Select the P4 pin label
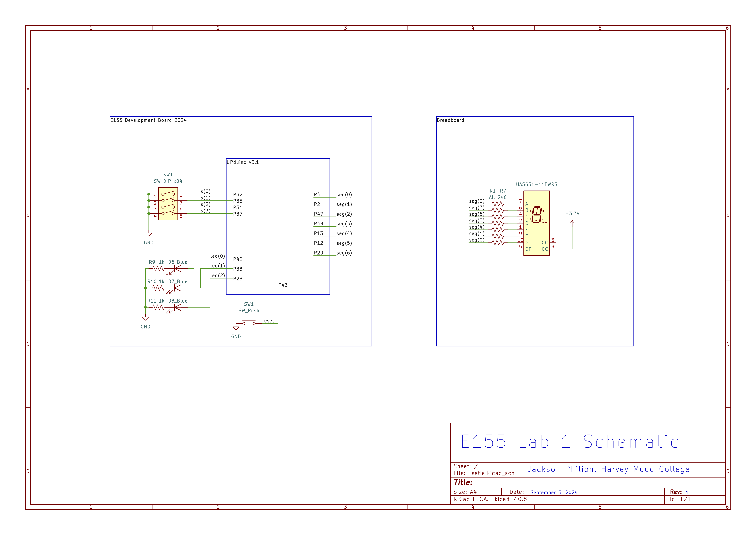This screenshot has width=756, height=535. [x=317, y=194]
